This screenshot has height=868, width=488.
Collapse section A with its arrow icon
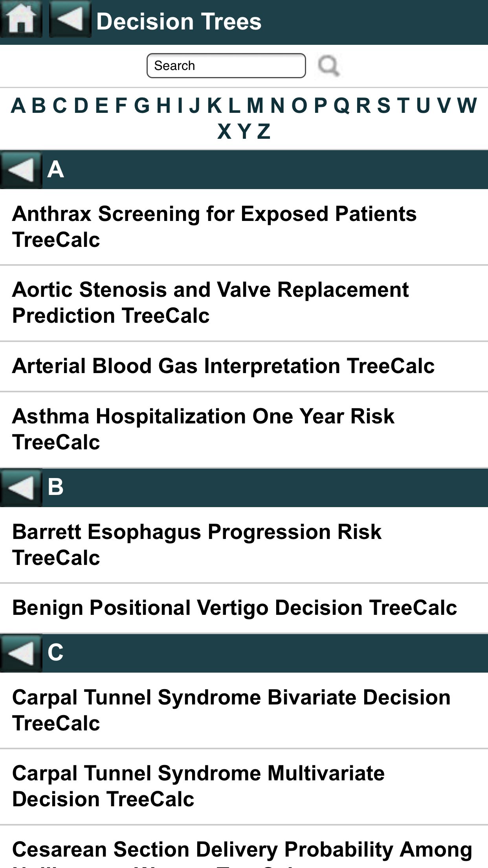[21, 170]
